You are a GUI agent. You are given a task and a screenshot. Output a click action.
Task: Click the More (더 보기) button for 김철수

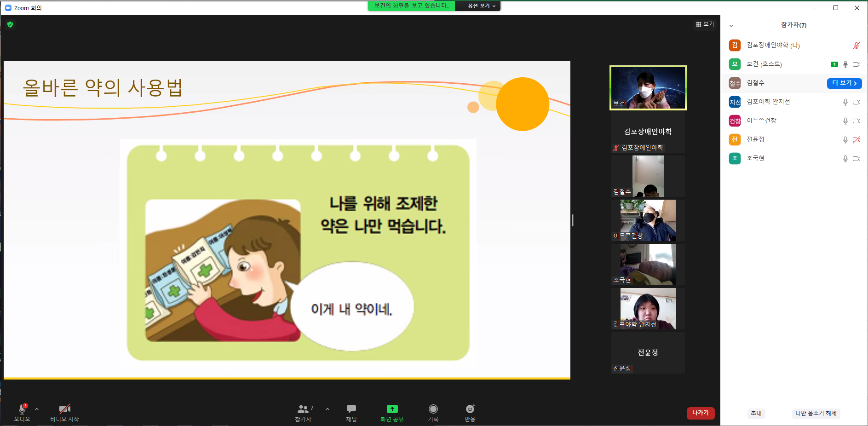pyautogui.click(x=844, y=83)
